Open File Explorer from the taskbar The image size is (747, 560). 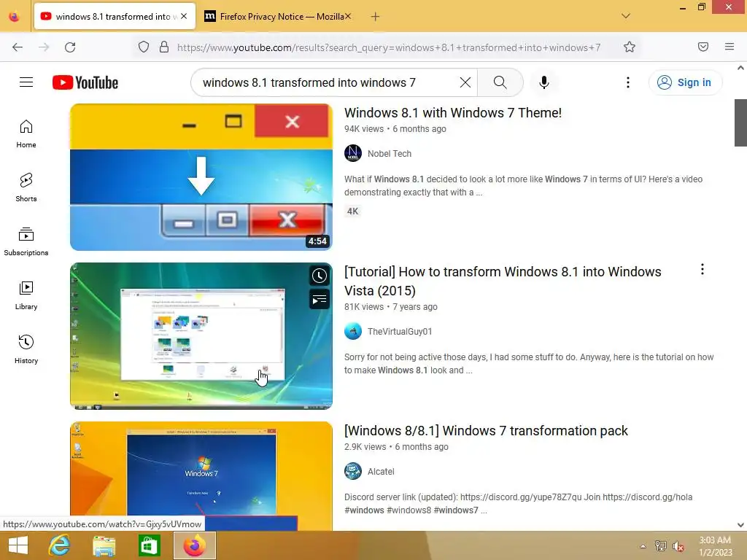104,545
